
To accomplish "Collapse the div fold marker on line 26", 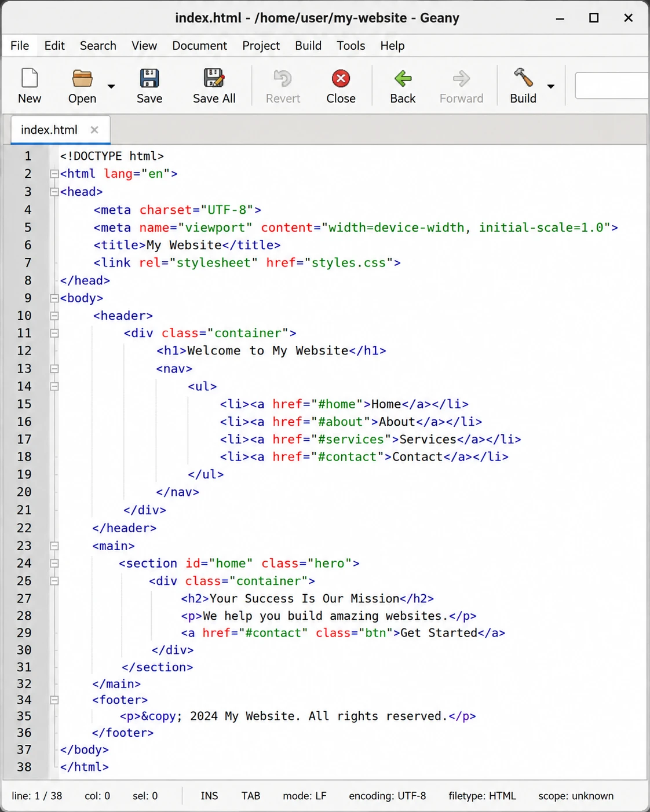I will [x=54, y=581].
